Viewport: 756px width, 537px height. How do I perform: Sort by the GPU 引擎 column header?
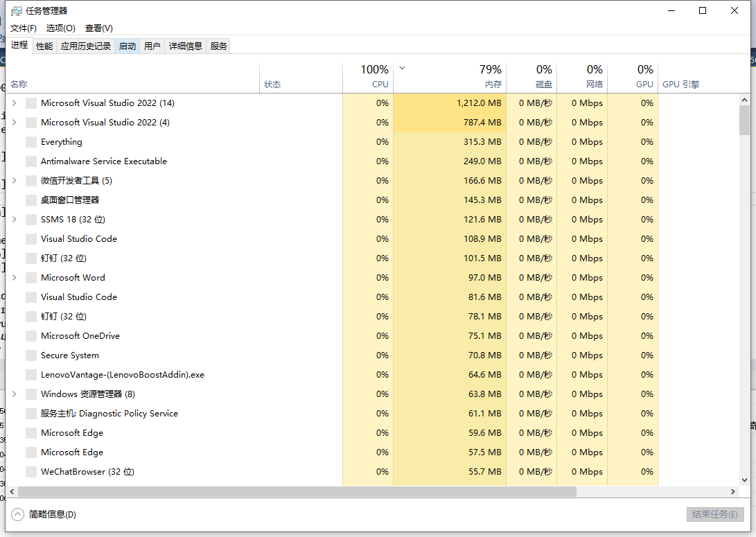click(x=698, y=78)
